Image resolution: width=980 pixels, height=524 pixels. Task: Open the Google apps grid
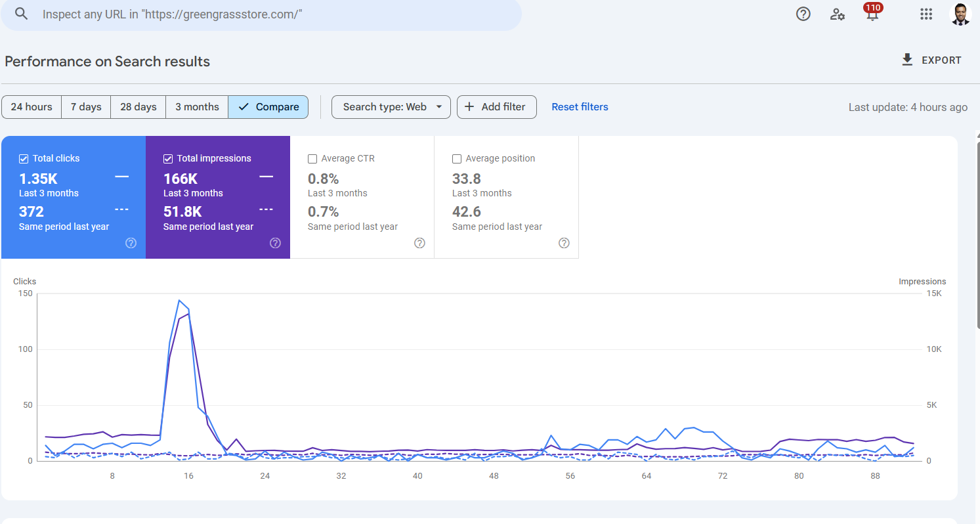[x=926, y=14]
